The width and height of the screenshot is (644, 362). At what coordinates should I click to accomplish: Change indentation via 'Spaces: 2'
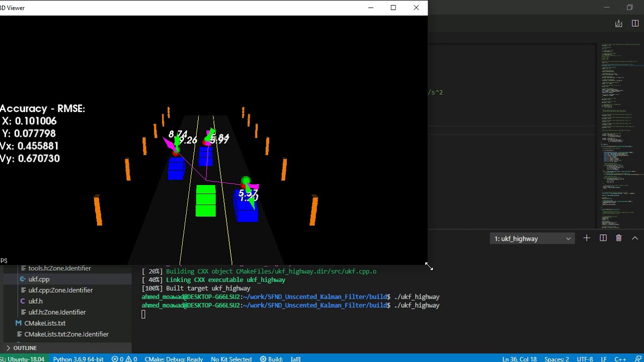(x=556, y=359)
